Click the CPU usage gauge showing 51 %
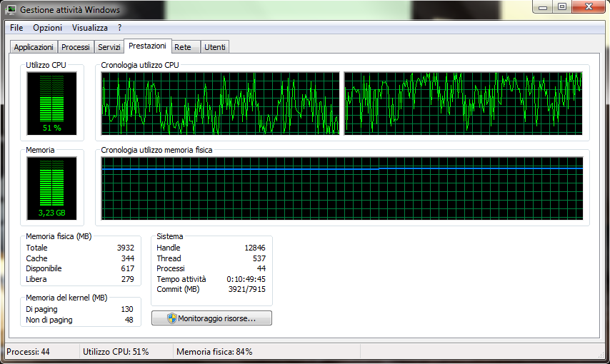Screen dimensions: 610x364 51,103
